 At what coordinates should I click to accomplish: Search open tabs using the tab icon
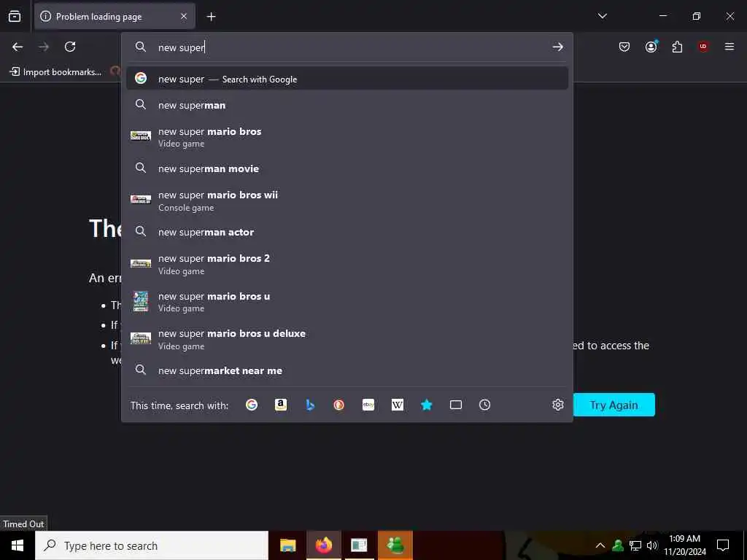(x=456, y=405)
